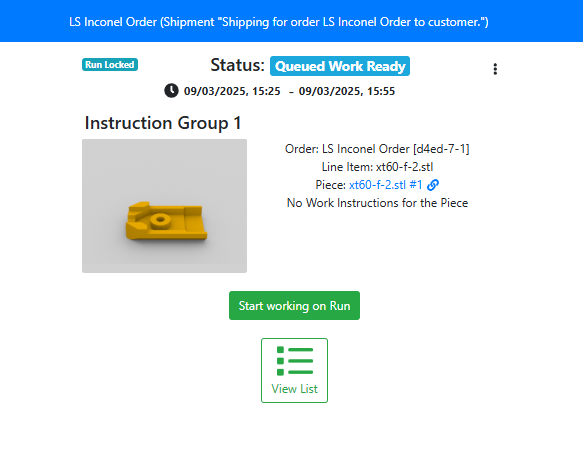The height and width of the screenshot is (449, 583).
Task: Click the Piece: label
Action: pyautogui.click(x=331, y=185)
